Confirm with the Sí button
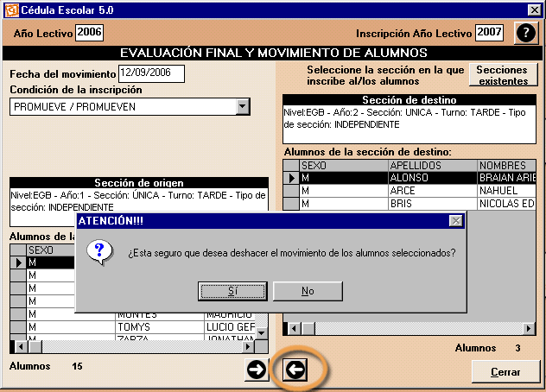The image size is (546, 392). 232,291
